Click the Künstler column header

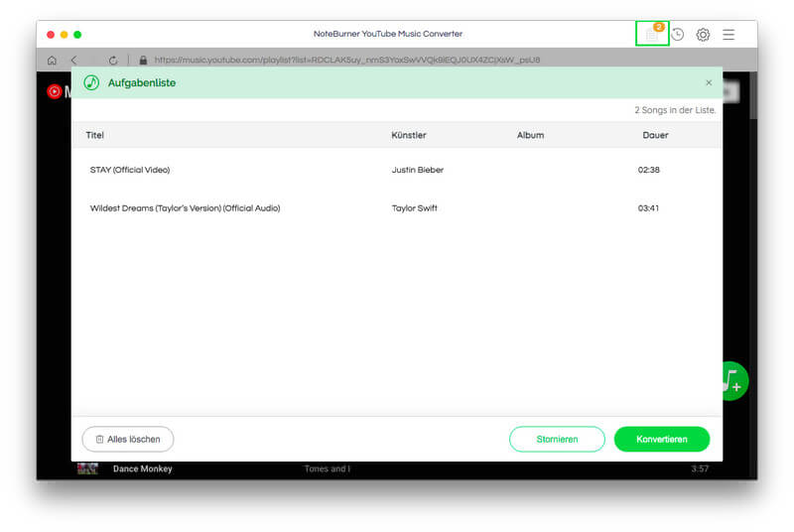pyautogui.click(x=409, y=135)
